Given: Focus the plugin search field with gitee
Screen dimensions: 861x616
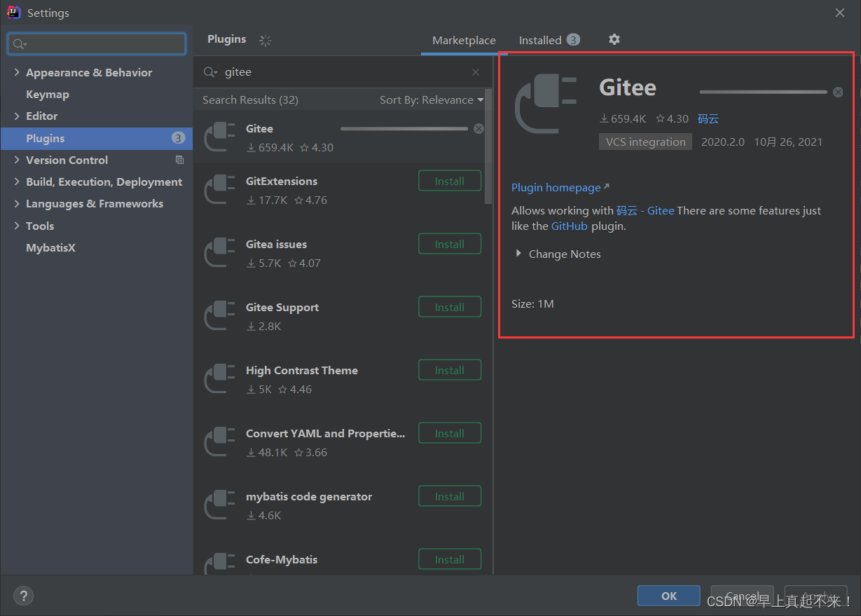Looking at the screenshot, I should (342, 72).
